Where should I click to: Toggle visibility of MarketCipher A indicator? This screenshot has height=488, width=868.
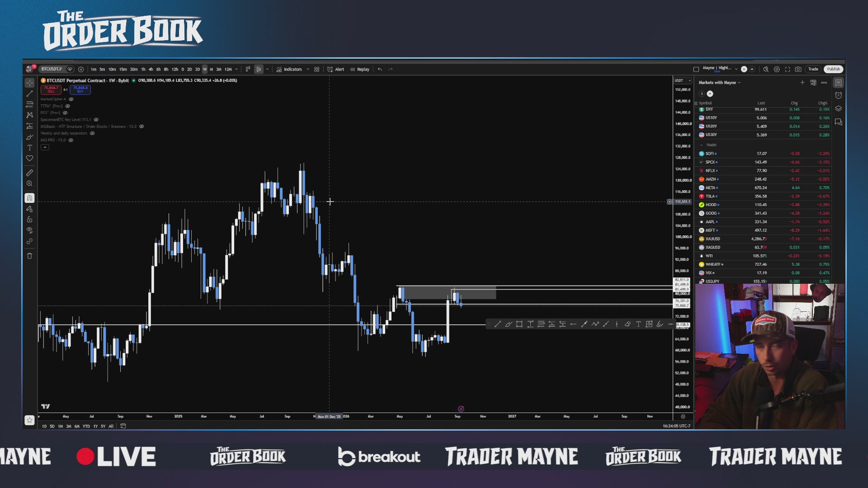tap(71, 99)
